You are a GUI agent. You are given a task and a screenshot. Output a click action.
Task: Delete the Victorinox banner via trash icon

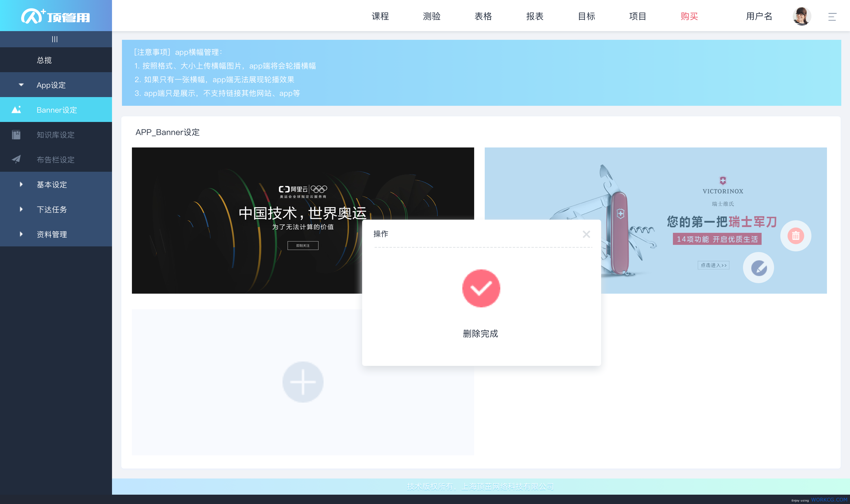point(796,236)
